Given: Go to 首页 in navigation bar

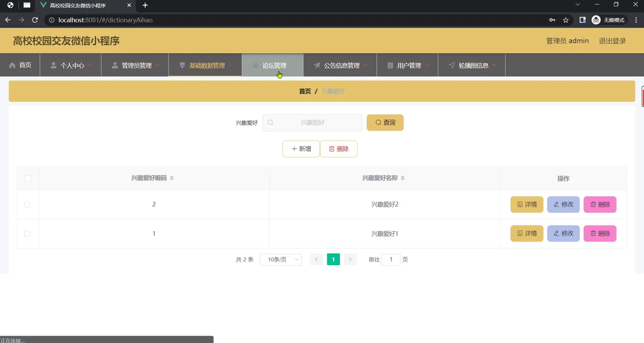Looking at the screenshot, I should [20, 65].
